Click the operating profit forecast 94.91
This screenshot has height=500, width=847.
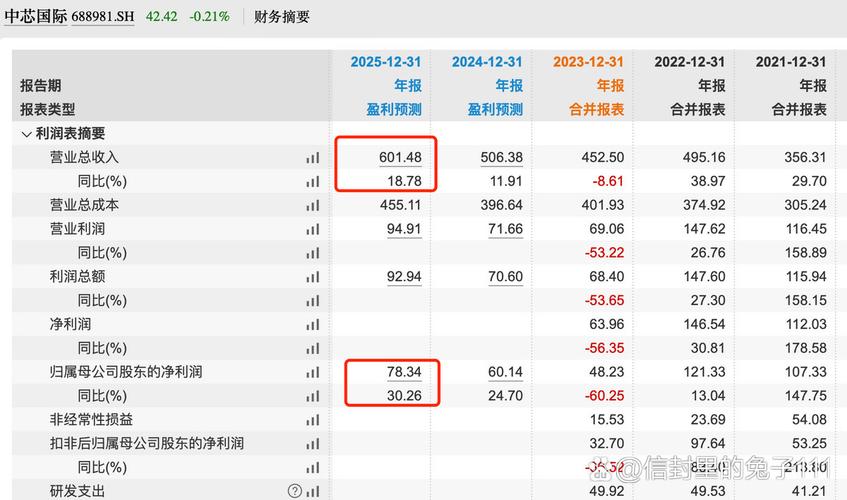click(404, 228)
